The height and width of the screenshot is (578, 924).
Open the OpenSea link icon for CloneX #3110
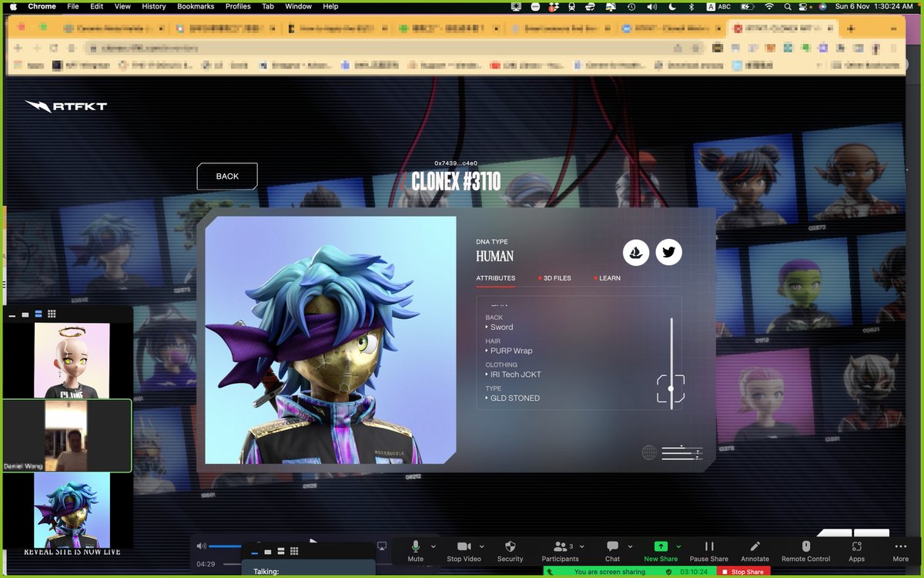636,252
